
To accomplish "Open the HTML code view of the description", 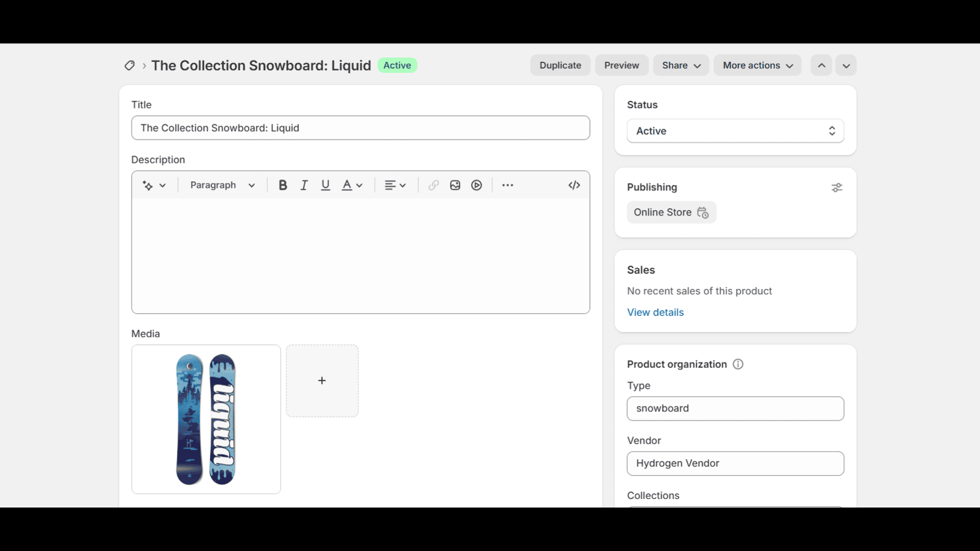I will (573, 184).
